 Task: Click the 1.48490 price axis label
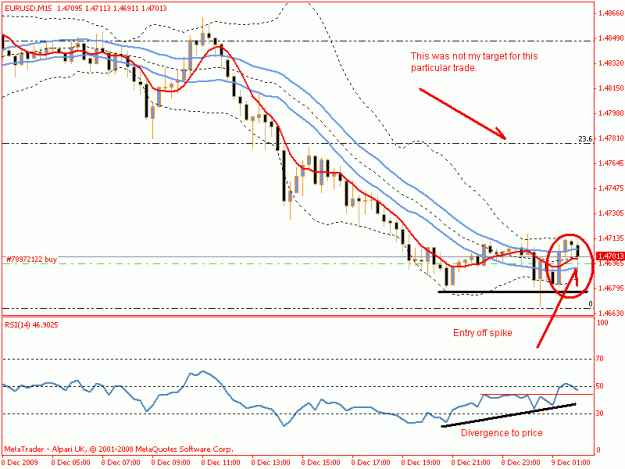(x=611, y=38)
